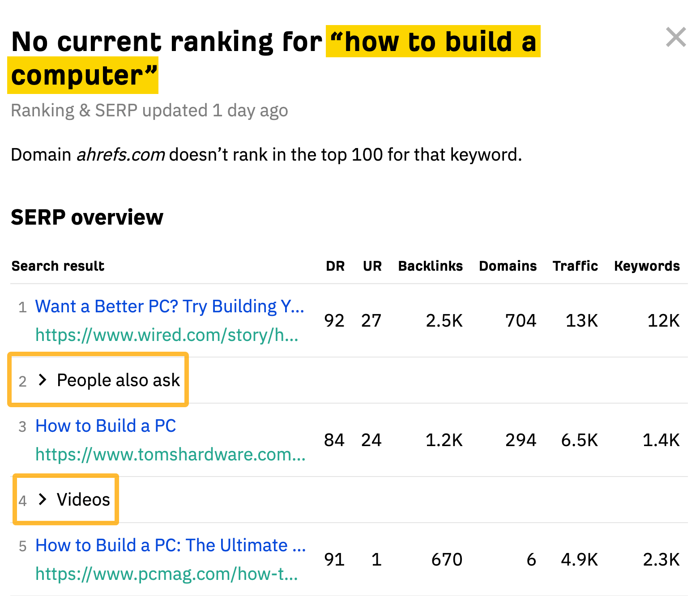Sort by the Keywords column header
This screenshot has height=596, width=700.
pos(647,266)
